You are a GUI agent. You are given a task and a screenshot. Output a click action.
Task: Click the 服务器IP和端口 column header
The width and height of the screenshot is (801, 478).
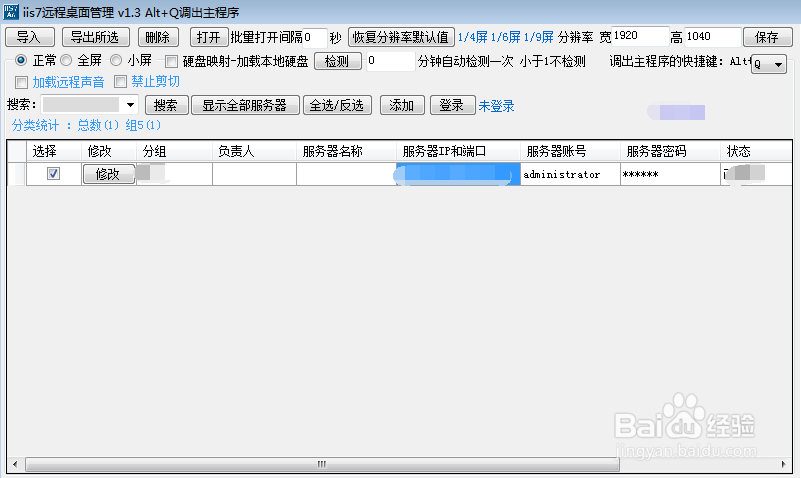pos(458,151)
